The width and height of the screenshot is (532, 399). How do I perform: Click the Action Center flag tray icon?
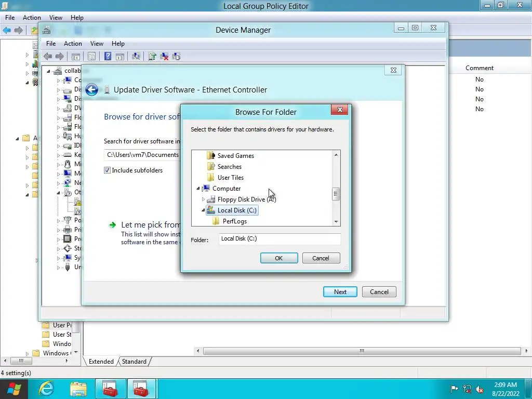(454, 389)
